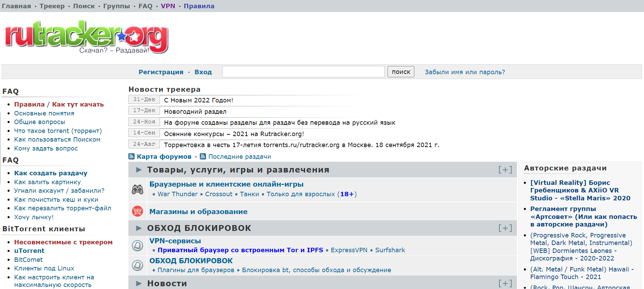The height and width of the screenshot is (289, 644).
Task: Open Группы in the top menu
Action: pos(117,6)
